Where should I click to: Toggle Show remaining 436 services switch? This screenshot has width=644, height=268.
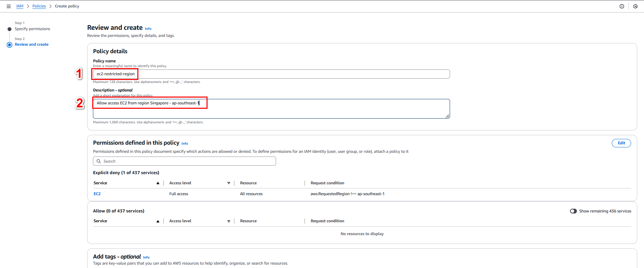coord(573,211)
